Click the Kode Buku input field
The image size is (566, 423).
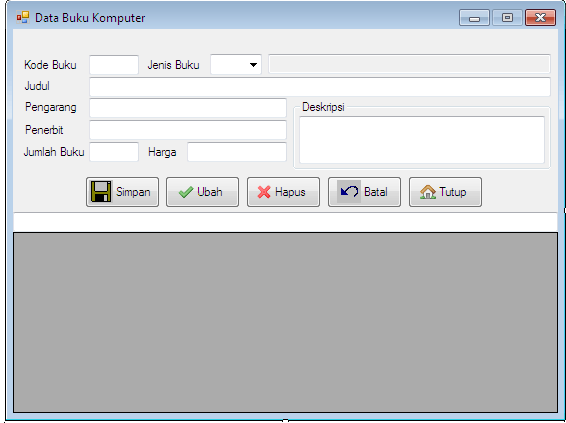[x=114, y=65]
